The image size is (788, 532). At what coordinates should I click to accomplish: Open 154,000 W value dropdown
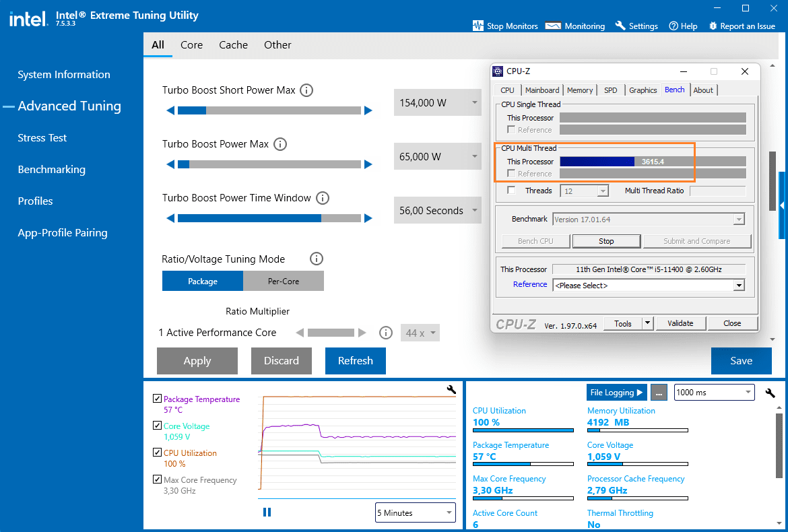click(x=437, y=102)
